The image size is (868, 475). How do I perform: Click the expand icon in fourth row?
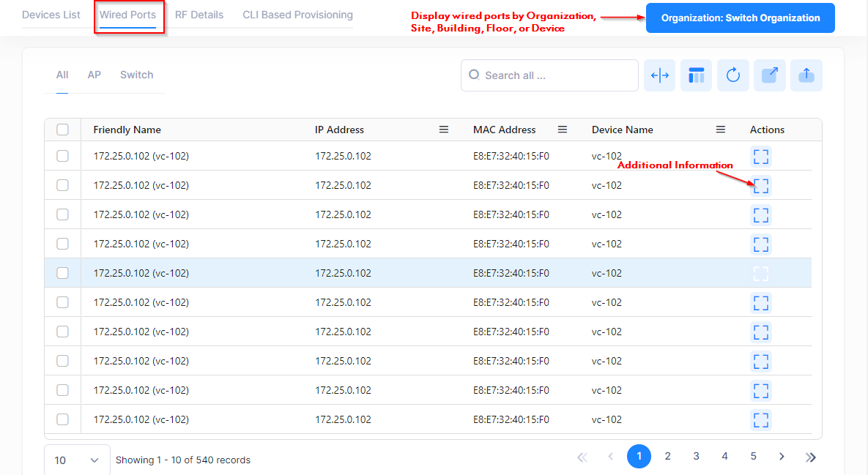click(x=761, y=244)
